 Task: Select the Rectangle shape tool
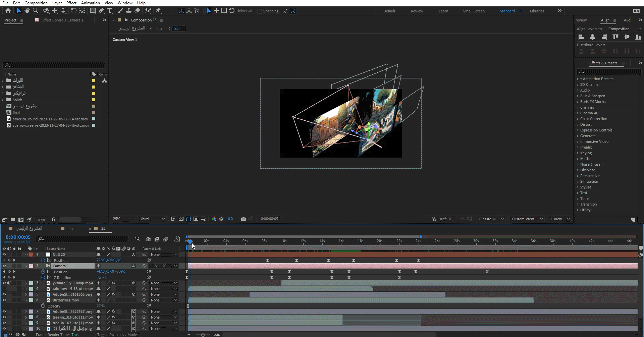click(93, 11)
